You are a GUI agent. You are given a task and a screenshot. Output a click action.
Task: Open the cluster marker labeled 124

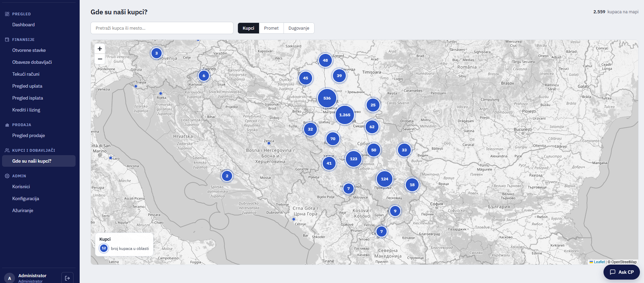point(385,179)
